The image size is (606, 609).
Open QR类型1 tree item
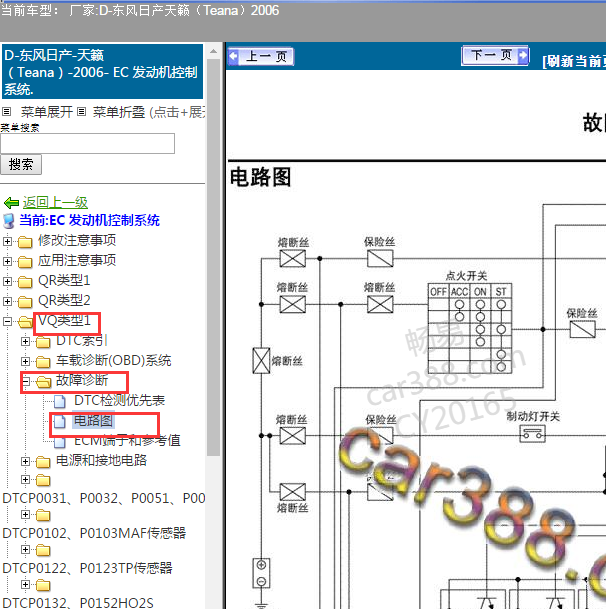[64, 280]
